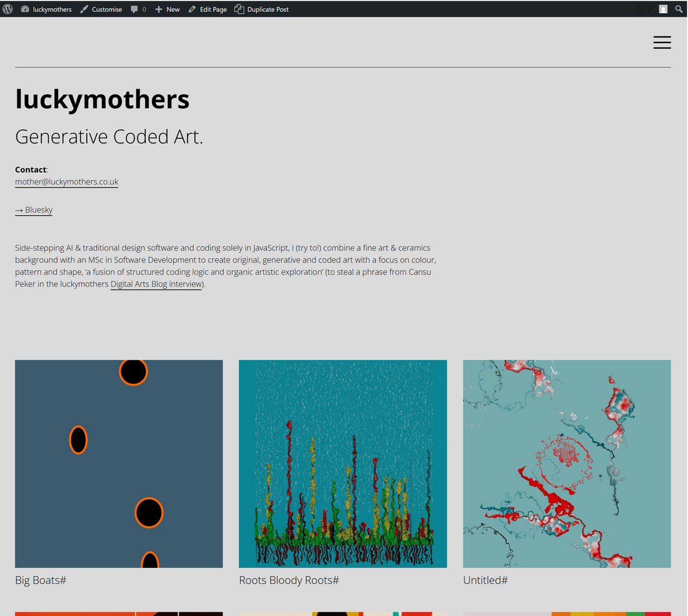Click the comments bubble icon
This screenshot has height=616, width=688.
(134, 9)
